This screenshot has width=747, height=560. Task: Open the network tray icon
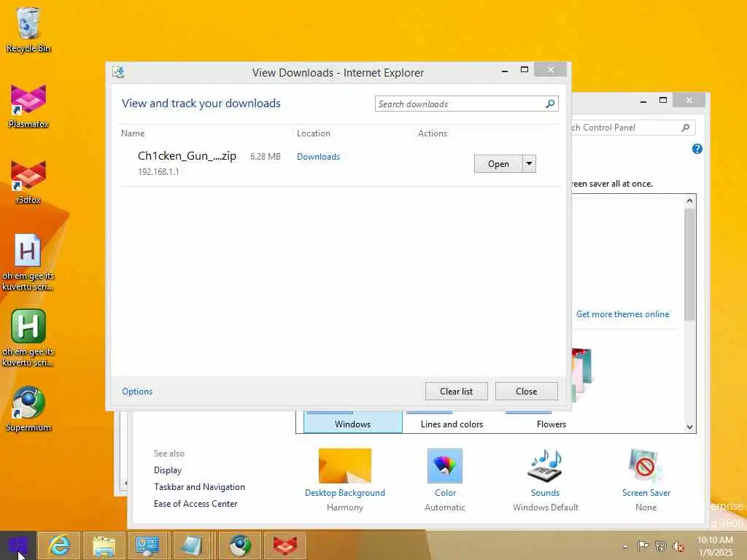[660, 545]
